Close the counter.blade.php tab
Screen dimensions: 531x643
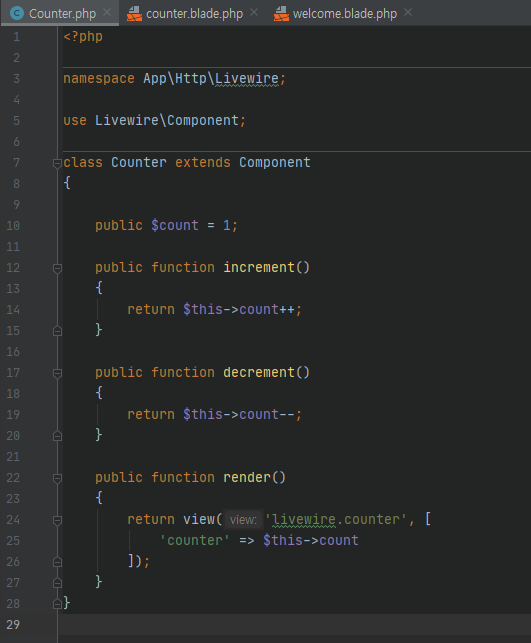[x=254, y=13]
